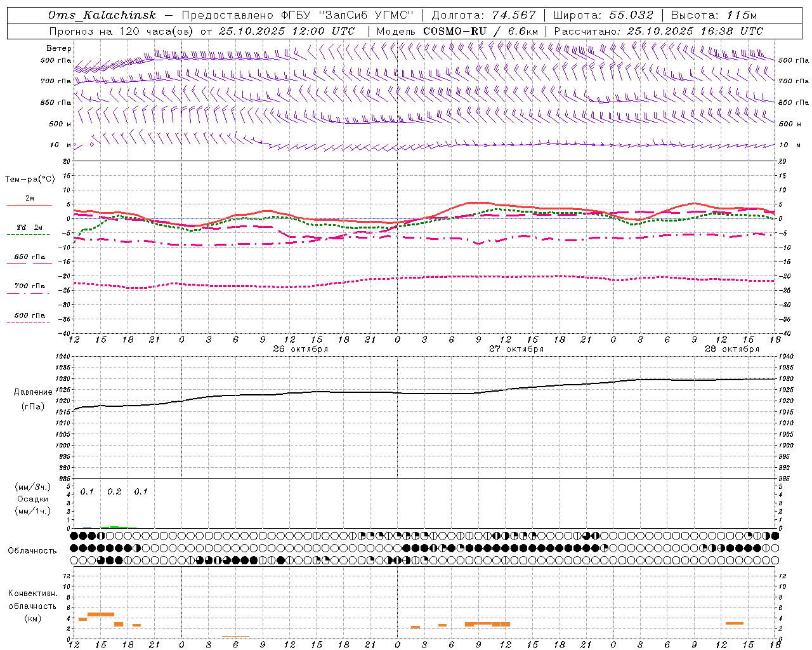
Task: Click the 0.2 precipitation amount value
Action: 114,491
